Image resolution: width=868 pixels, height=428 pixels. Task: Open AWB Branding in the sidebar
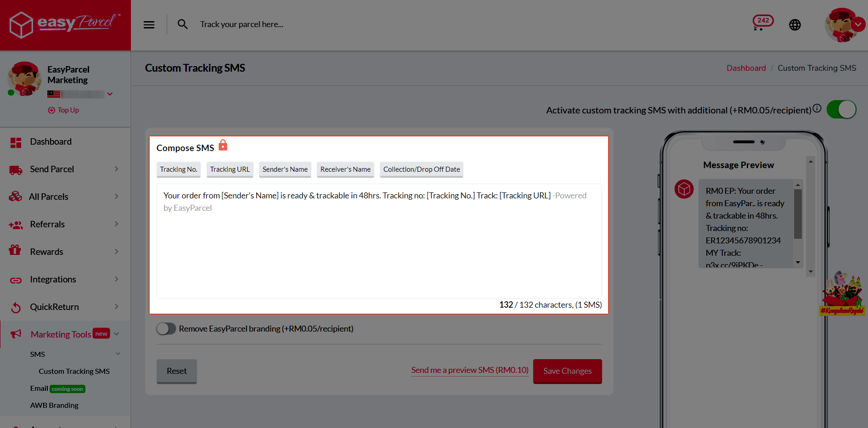point(54,405)
